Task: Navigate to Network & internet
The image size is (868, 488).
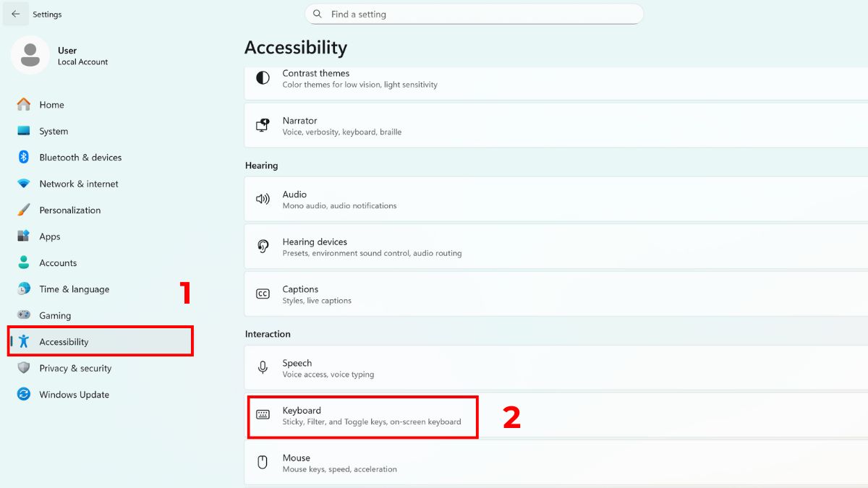Action: 22,184
